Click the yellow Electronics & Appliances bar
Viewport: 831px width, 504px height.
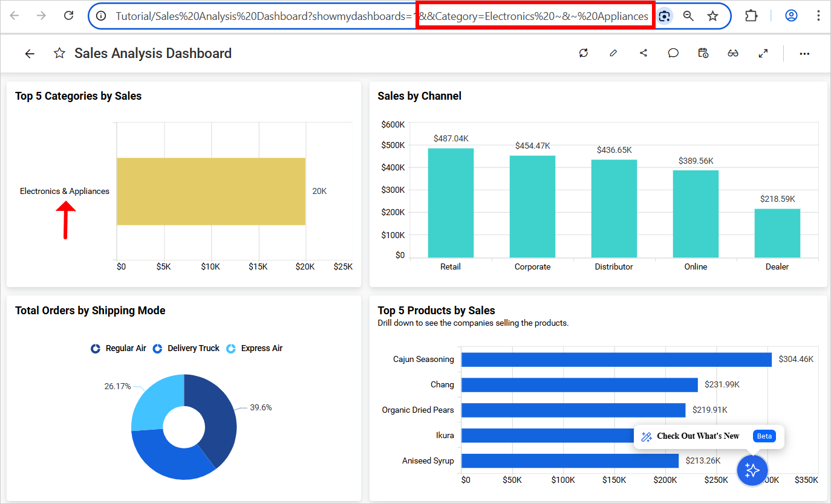click(210, 191)
